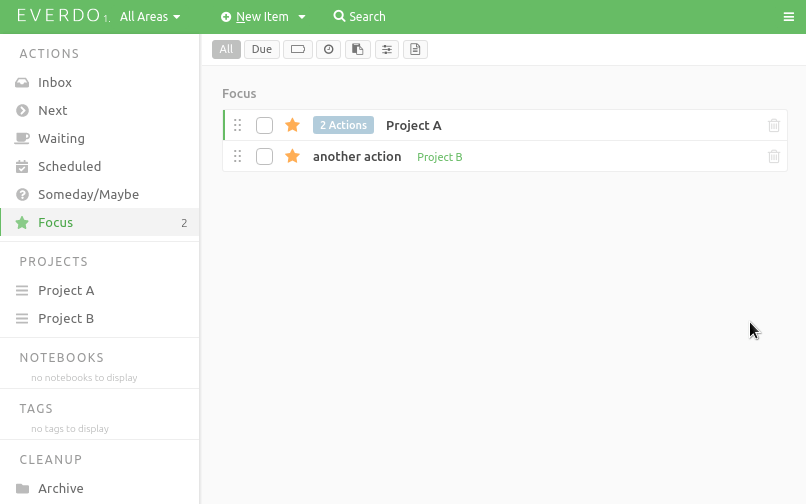The width and height of the screenshot is (806, 504).
Task: Open the another action item title
Action: coord(357,156)
